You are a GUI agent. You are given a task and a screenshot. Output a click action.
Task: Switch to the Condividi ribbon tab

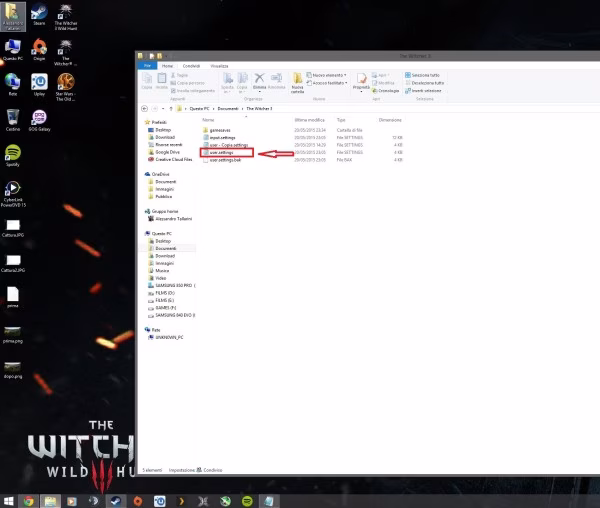click(x=191, y=66)
